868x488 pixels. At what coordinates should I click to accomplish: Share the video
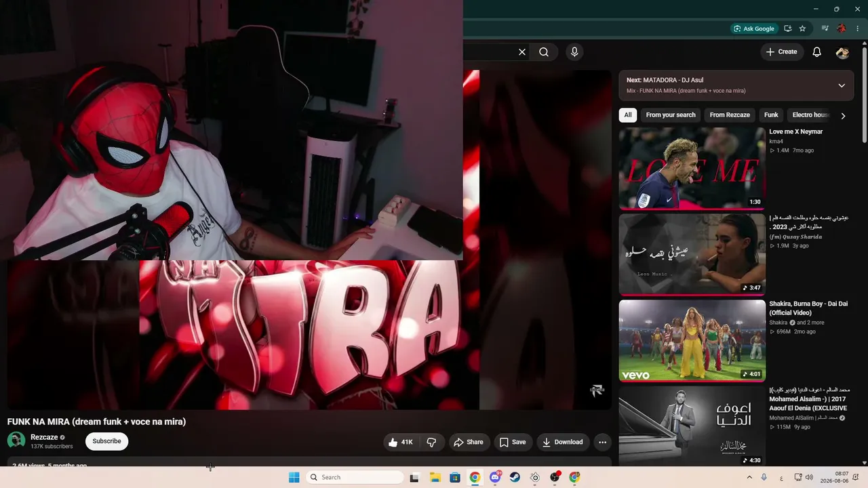[469, 442]
